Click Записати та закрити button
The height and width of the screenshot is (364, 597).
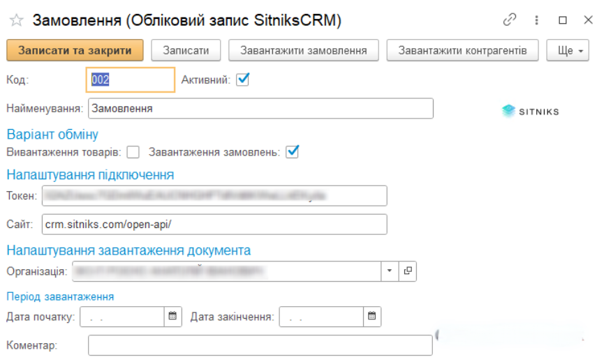[x=75, y=50]
